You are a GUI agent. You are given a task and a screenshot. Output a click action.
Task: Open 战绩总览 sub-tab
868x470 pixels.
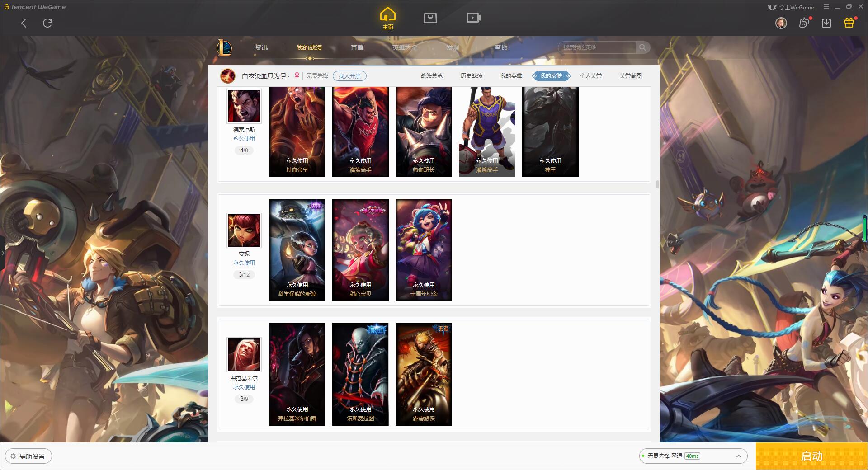432,76
